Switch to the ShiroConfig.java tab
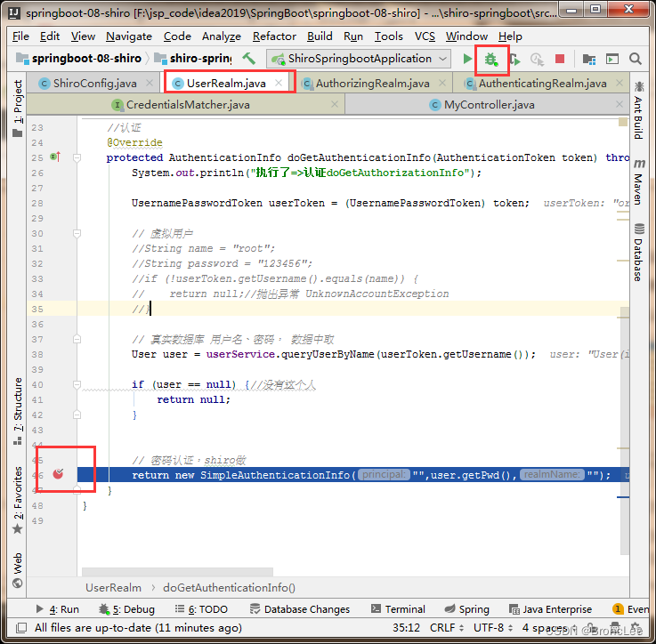656x644 pixels. (94, 84)
